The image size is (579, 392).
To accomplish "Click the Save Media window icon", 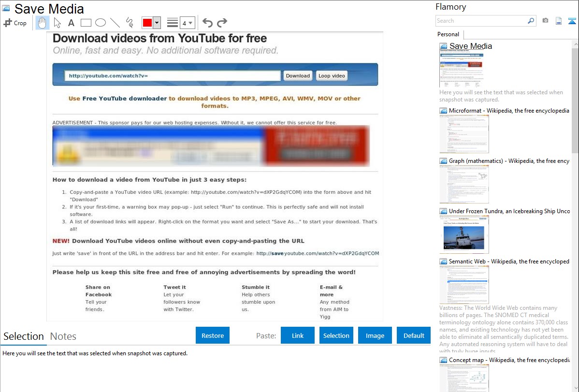I will 6,8.
